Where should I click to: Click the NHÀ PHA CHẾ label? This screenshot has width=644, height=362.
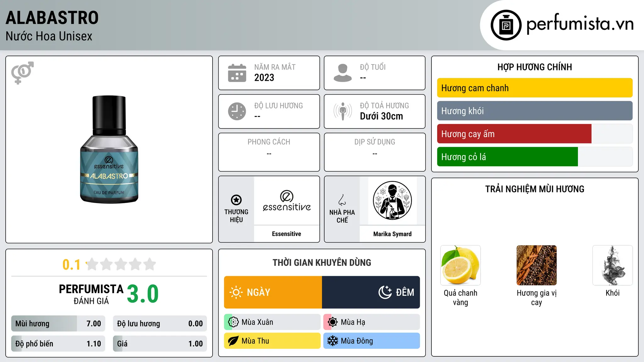pyautogui.click(x=342, y=216)
